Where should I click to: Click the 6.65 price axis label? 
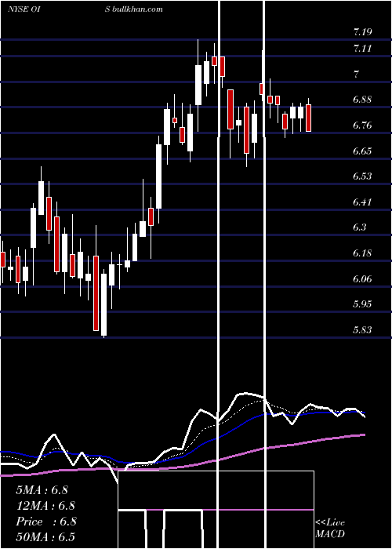(x=362, y=151)
